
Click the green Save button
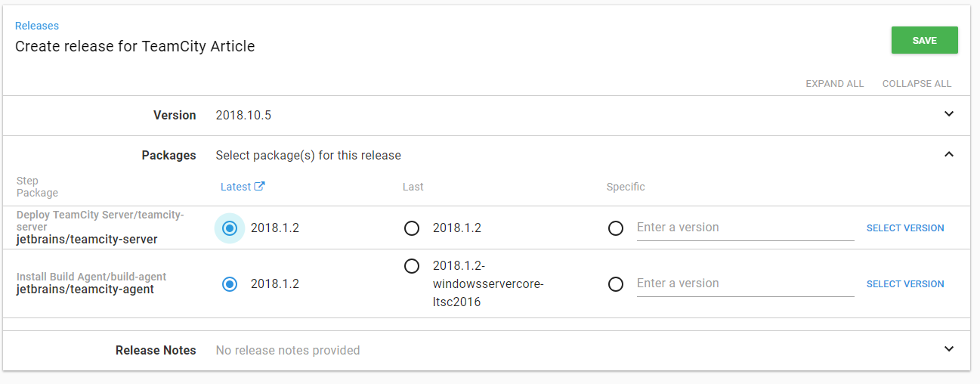point(924,41)
